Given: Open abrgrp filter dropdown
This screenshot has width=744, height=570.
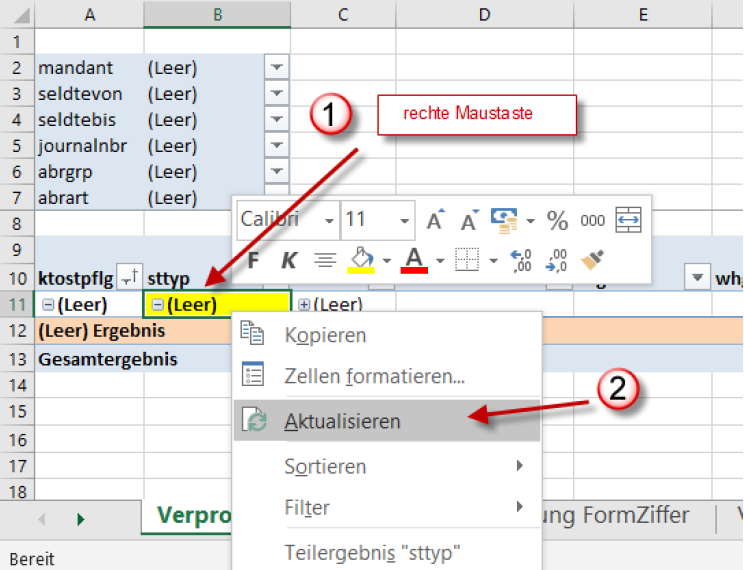Looking at the screenshot, I should [277, 171].
